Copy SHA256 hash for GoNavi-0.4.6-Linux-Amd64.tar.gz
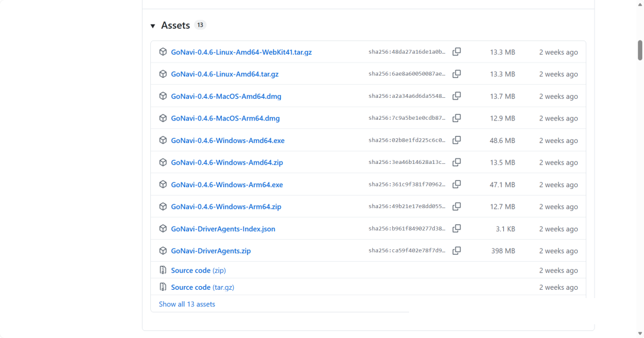 click(x=457, y=74)
